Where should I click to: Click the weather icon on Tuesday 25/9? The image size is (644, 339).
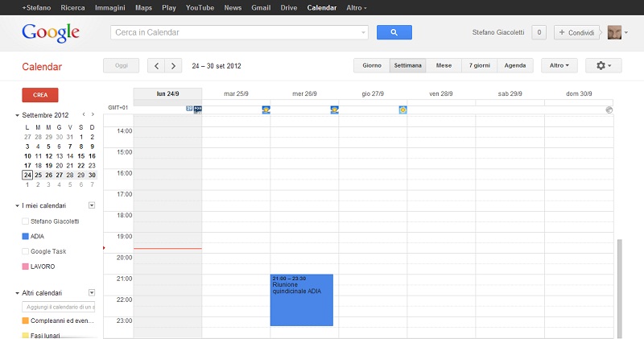(x=266, y=110)
